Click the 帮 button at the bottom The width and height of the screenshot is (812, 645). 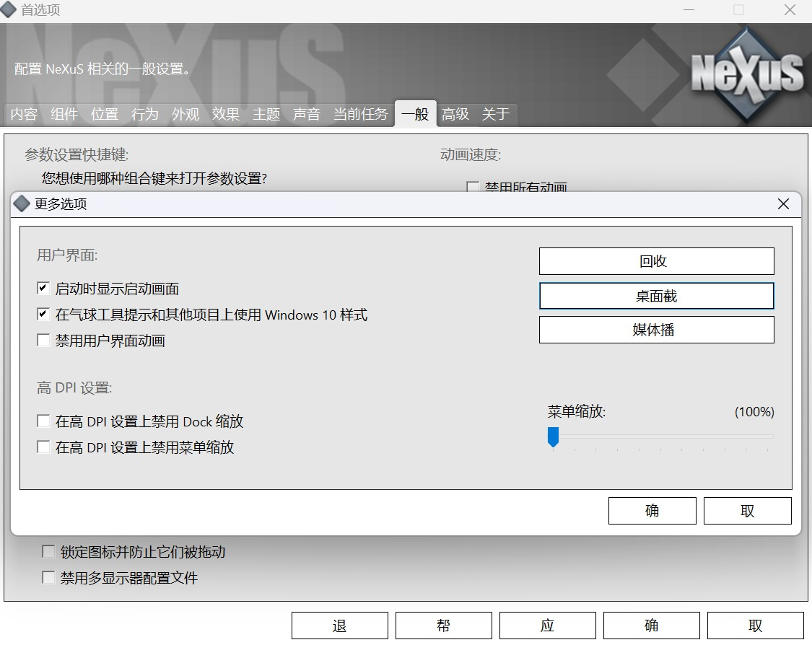(x=443, y=626)
